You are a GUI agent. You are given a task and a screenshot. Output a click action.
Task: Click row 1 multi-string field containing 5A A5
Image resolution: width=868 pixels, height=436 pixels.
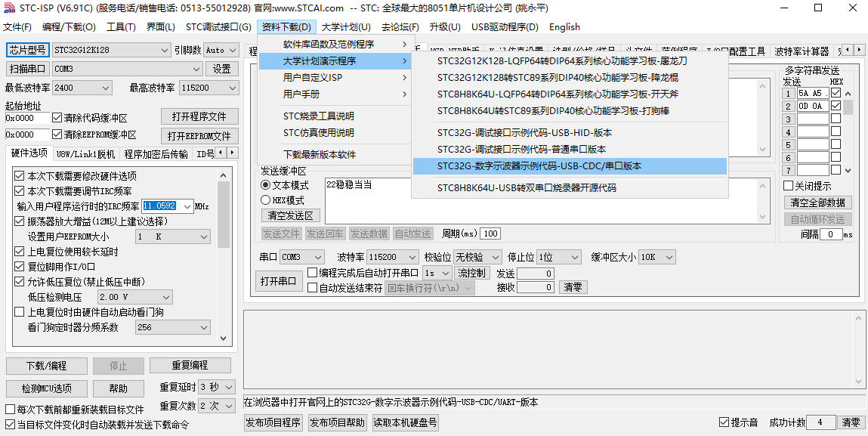[x=813, y=93]
